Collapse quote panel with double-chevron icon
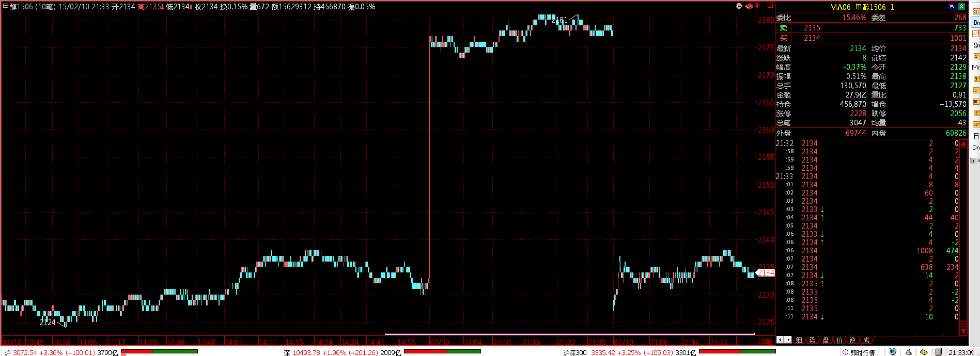Image resolution: width=980 pixels, height=356 pixels. pos(961,7)
